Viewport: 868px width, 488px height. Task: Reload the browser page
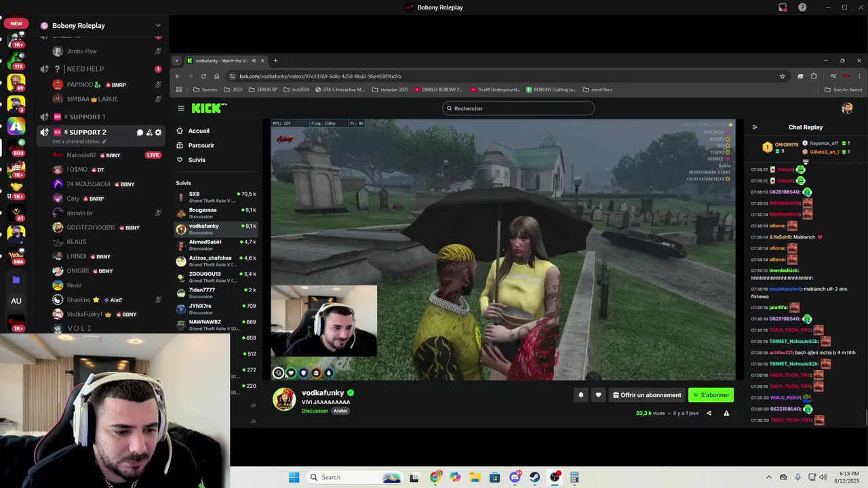click(x=203, y=76)
